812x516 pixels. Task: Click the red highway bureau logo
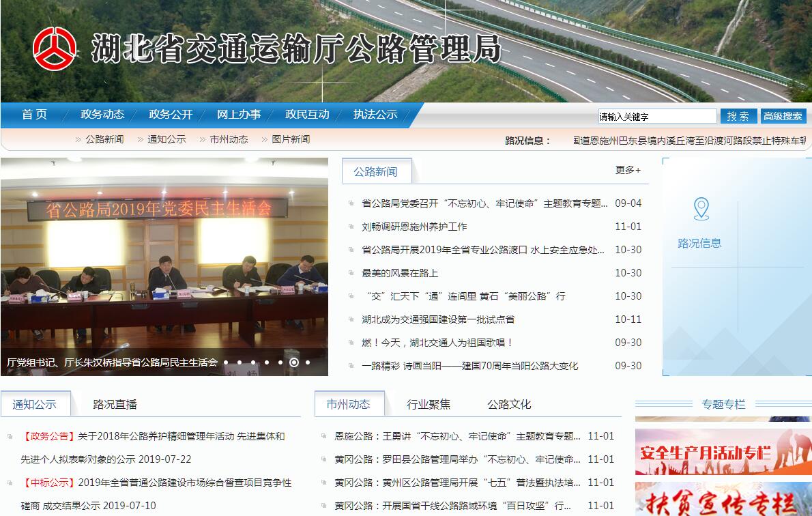point(55,48)
